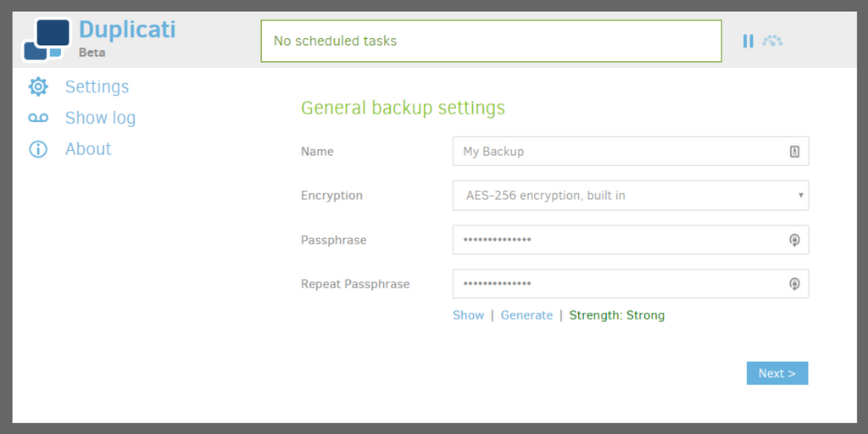The height and width of the screenshot is (434, 868).
Task: Click the Encryption dropdown arrow
Action: click(x=800, y=196)
